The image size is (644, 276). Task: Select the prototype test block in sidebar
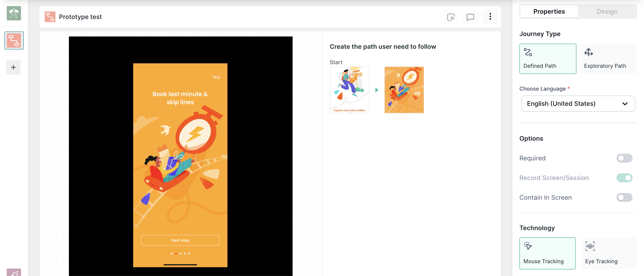[14, 40]
